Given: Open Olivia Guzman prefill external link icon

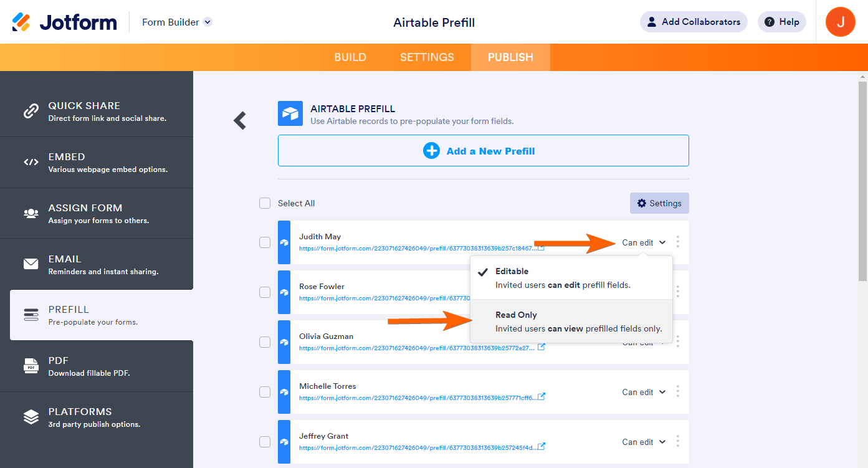Looking at the screenshot, I should (x=541, y=347).
